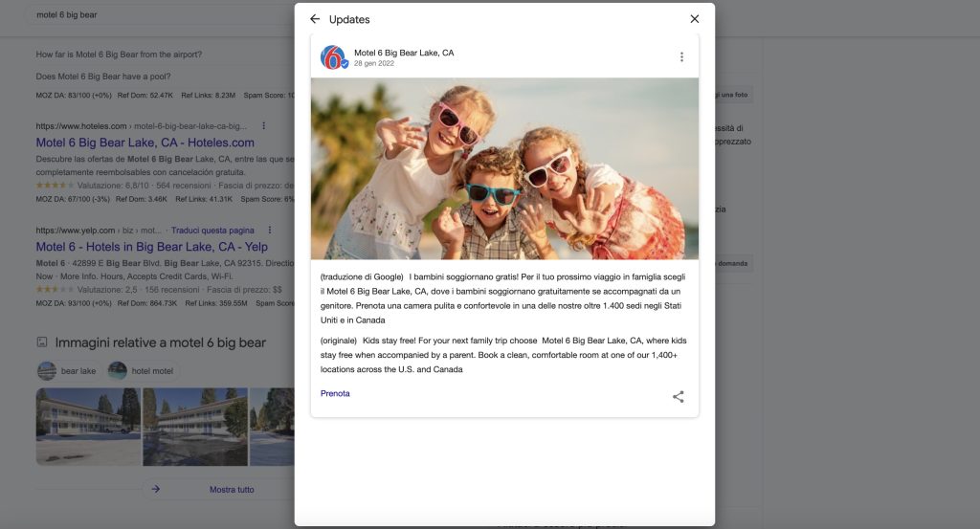Go back using the Updates back arrow

tap(315, 19)
